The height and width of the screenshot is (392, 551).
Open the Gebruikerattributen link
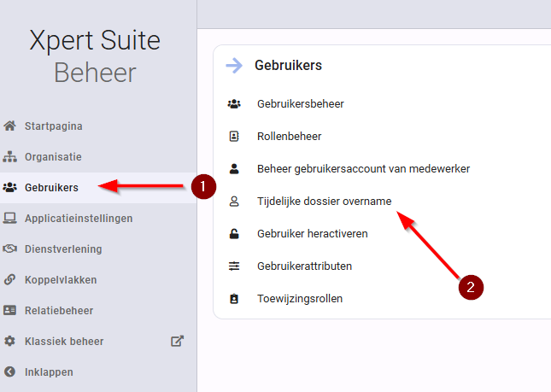tap(304, 266)
